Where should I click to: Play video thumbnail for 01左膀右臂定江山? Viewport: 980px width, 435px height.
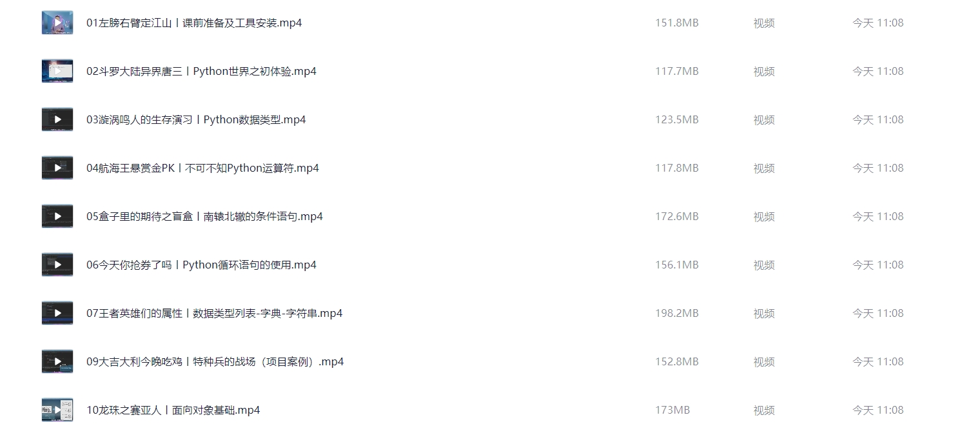(57, 23)
